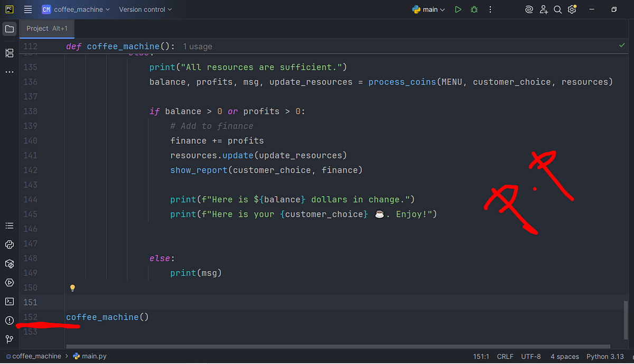Open the coffee_machine project dropdown
The image size is (634, 364).
pyautogui.click(x=76, y=10)
